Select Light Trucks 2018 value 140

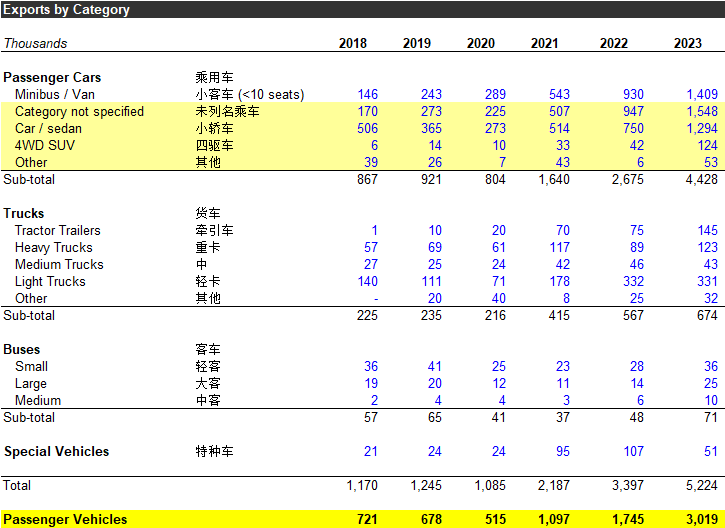[x=368, y=282]
